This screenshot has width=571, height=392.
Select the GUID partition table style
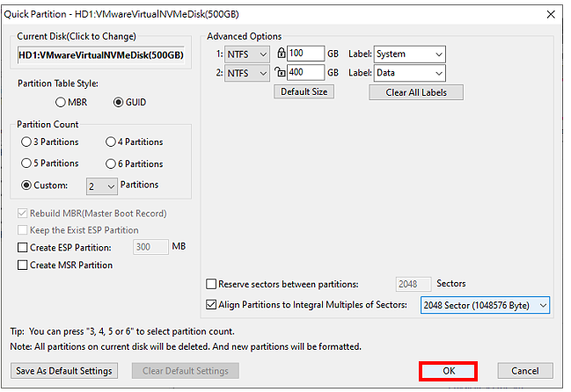click(118, 102)
